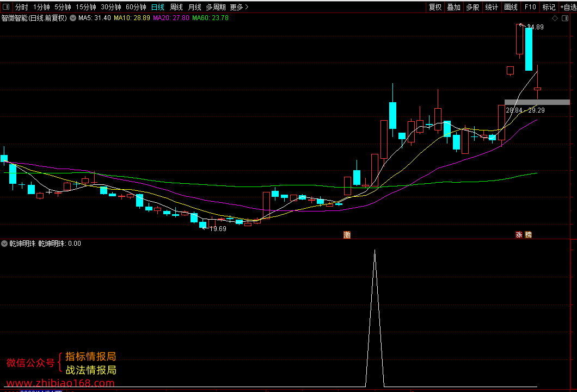The height and width of the screenshot is (392, 577).
Task: Open the 多周期 multi-period view
Action: coord(216,7)
